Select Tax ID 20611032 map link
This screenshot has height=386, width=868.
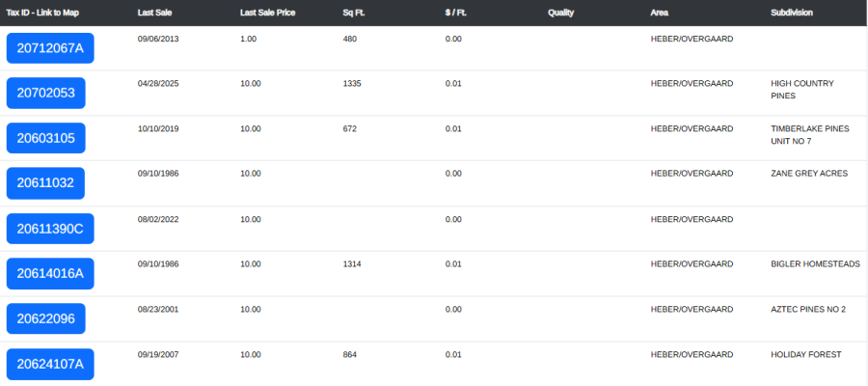(x=45, y=183)
